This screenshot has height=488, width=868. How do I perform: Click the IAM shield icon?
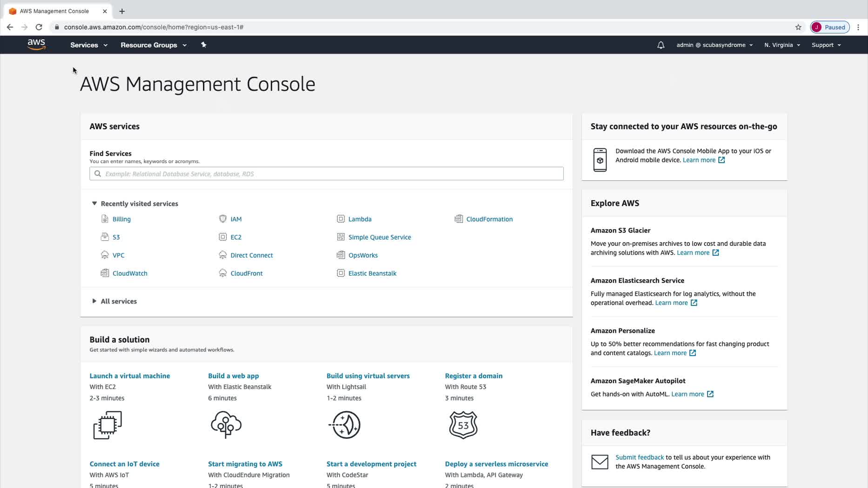point(223,219)
